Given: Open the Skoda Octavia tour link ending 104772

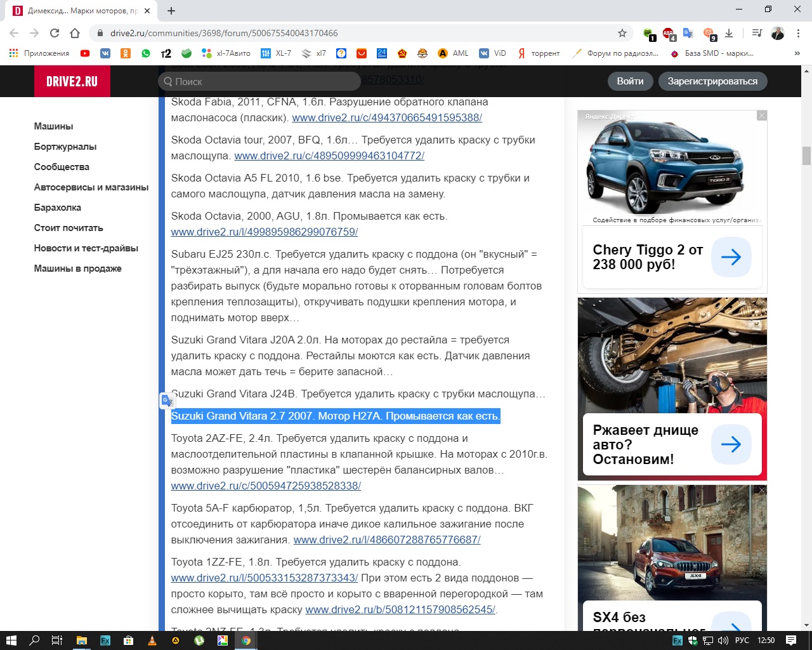Looking at the screenshot, I should coord(329,156).
